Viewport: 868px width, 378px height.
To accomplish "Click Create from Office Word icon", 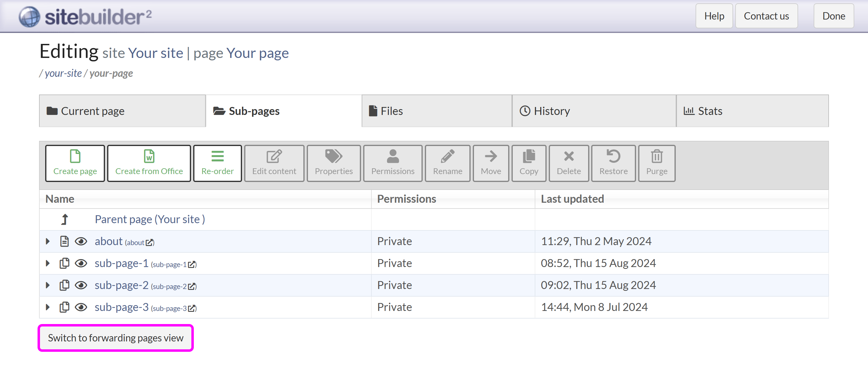I will (149, 163).
